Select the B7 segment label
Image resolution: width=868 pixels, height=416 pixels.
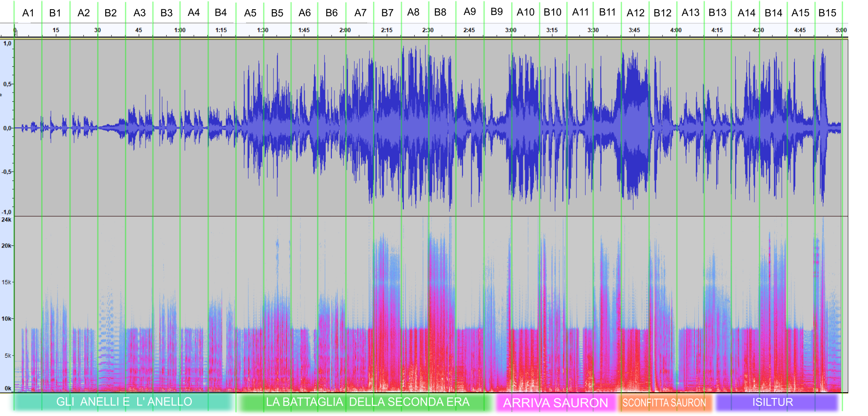coord(388,13)
